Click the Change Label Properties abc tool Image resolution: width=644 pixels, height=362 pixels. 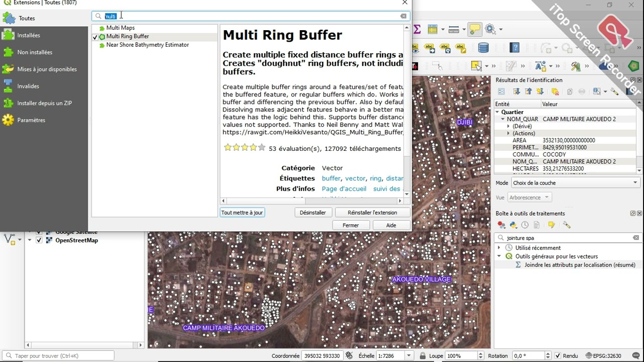point(460,48)
